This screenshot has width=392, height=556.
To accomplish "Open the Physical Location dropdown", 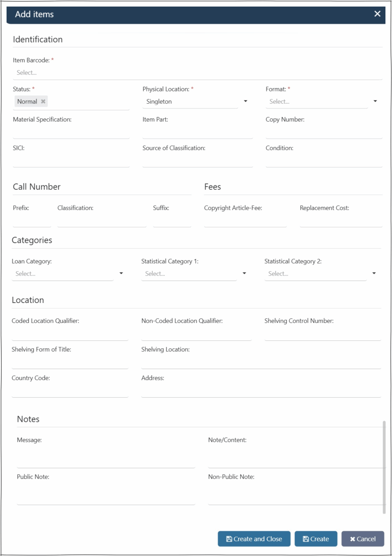I will point(245,101).
